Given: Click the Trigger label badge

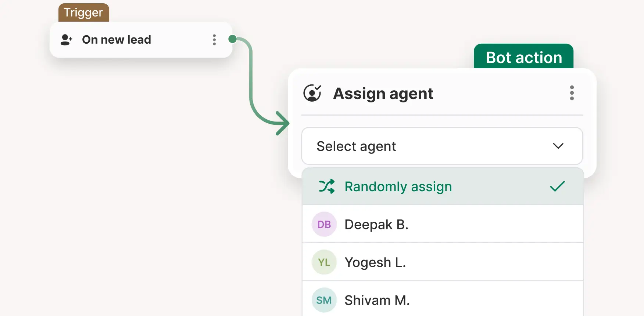Looking at the screenshot, I should tap(83, 12).
